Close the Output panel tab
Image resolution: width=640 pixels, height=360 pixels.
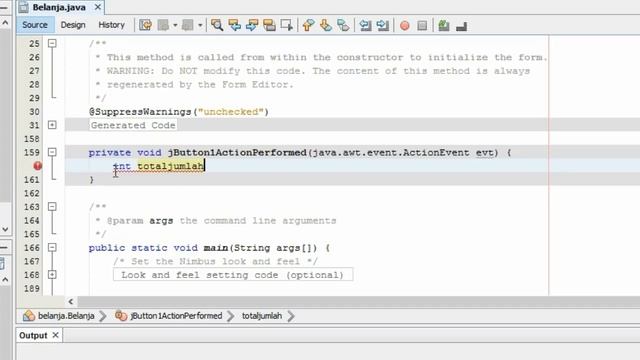coord(56,336)
